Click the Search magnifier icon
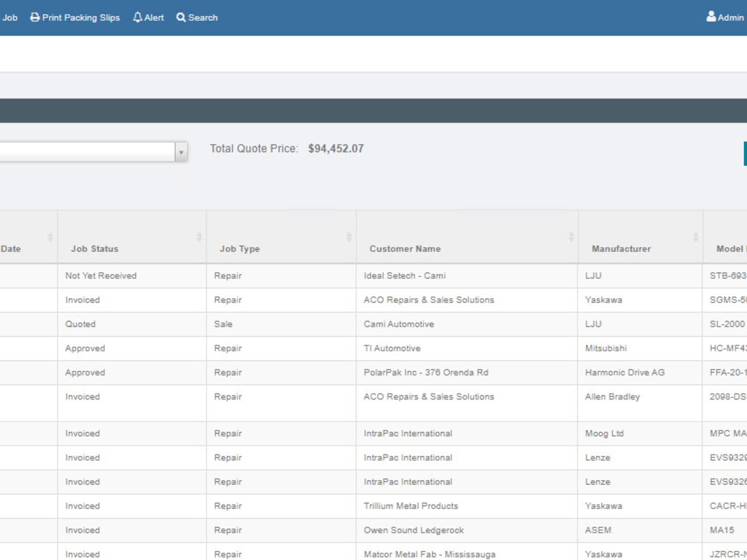 (181, 17)
